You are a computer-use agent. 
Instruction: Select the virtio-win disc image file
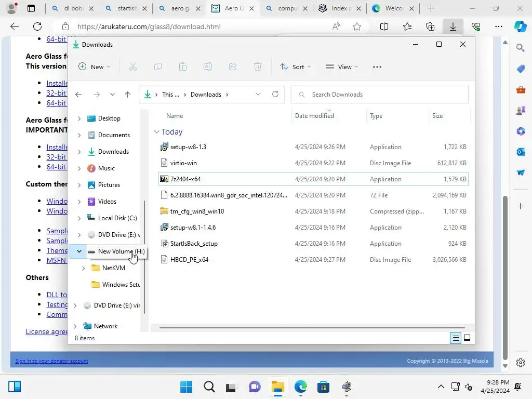313,163
